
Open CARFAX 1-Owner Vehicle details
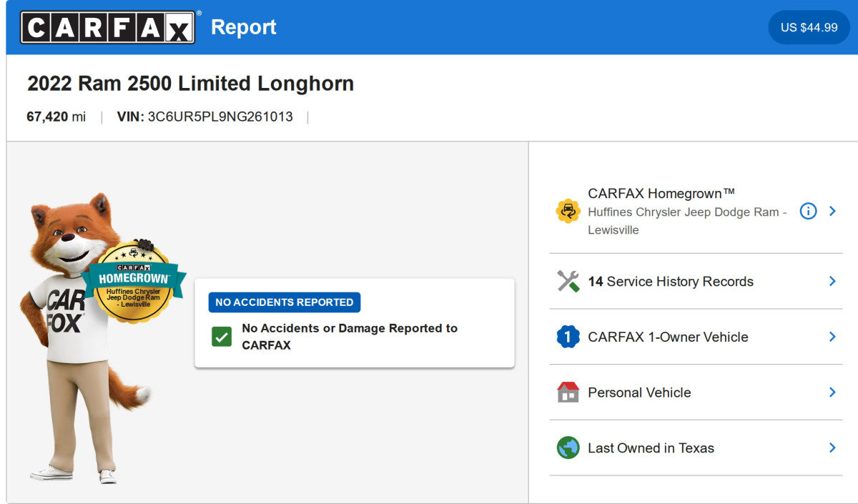668,337
